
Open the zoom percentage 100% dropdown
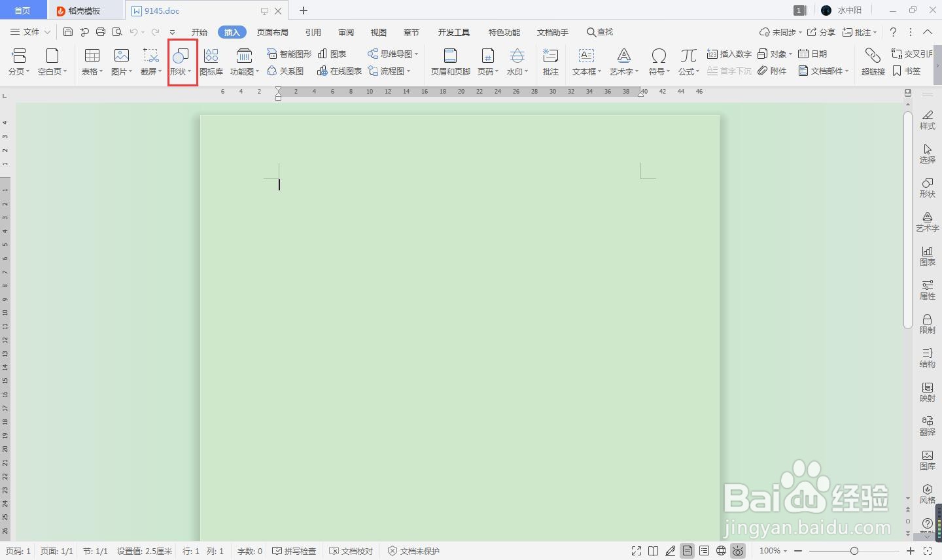click(773, 551)
